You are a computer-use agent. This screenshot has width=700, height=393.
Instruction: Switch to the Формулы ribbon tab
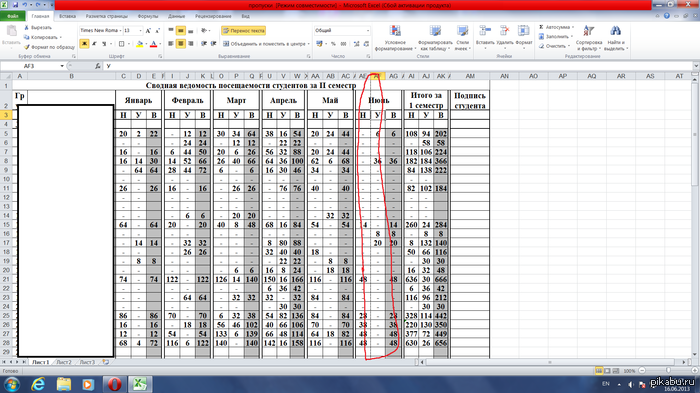tap(148, 16)
